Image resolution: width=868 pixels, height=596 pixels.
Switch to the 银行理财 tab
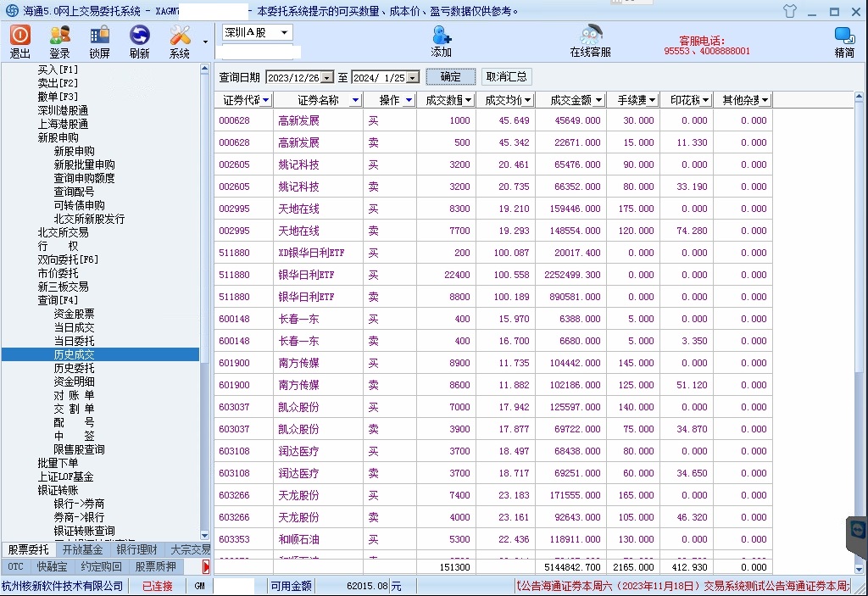pos(136,549)
